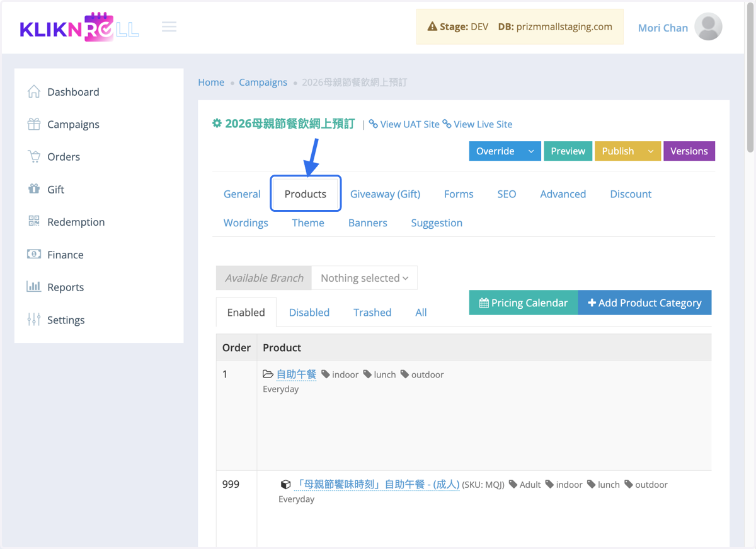The height and width of the screenshot is (549, 756).
Task: Expand the Publish dropdown arrow
Action: click(x=651, y=151)
